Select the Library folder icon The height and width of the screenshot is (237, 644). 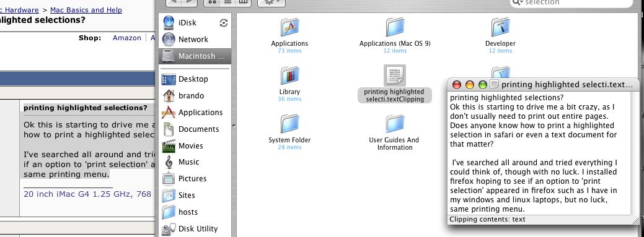[289, 76]
